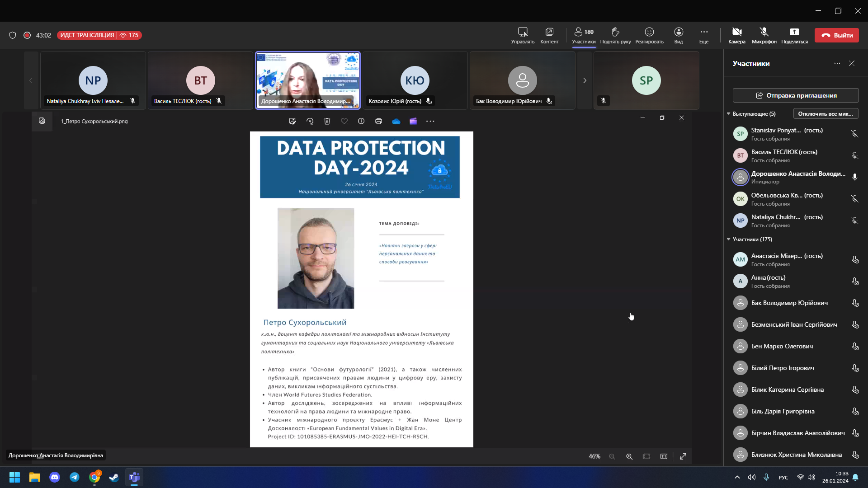
Task: Delete the image with trash icon
Action: (x=327, y=121)
